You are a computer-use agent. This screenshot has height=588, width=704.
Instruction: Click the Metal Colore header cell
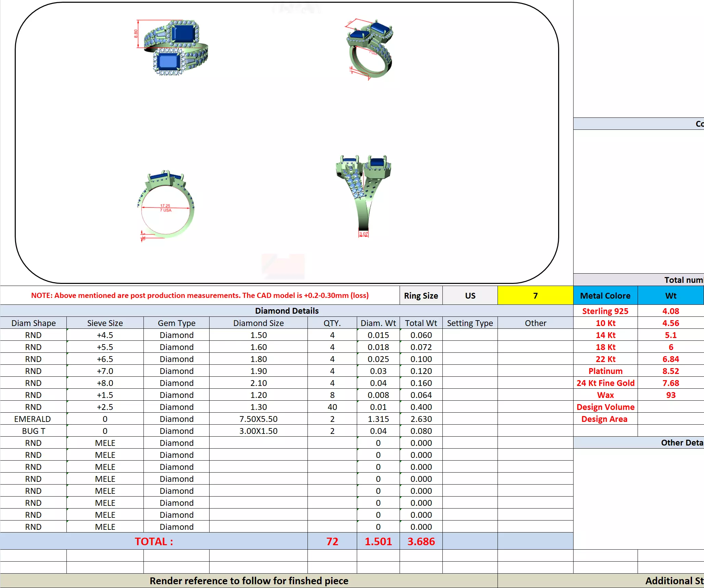tap(605, 296)
